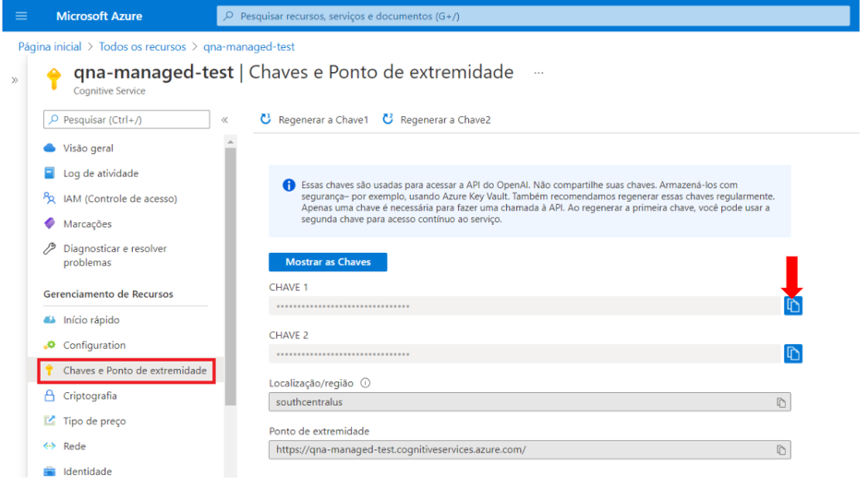The width and height of the screenshot is (868, 500).
Task: Copy the southcentralus region value
Action: [x=781, y=402]
